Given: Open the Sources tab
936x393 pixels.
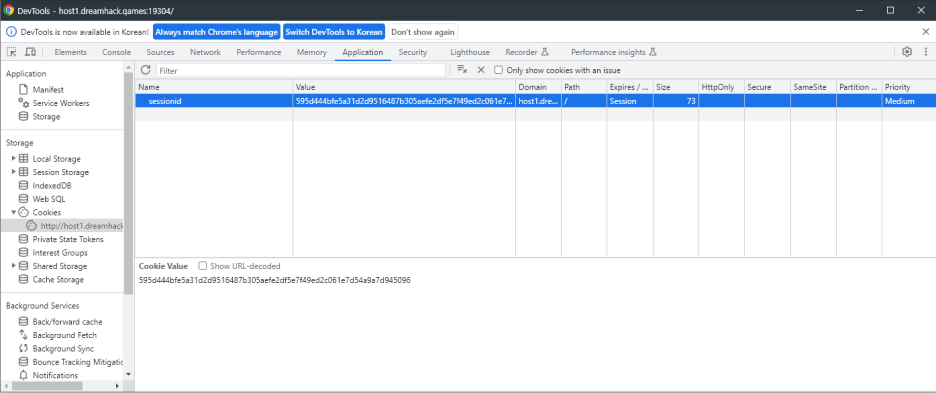Looking at the screenshot, I should pos(161,52).
